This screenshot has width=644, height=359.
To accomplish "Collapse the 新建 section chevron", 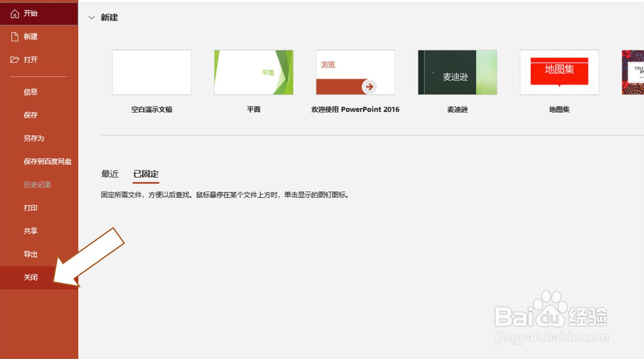I will click(92, 18).
